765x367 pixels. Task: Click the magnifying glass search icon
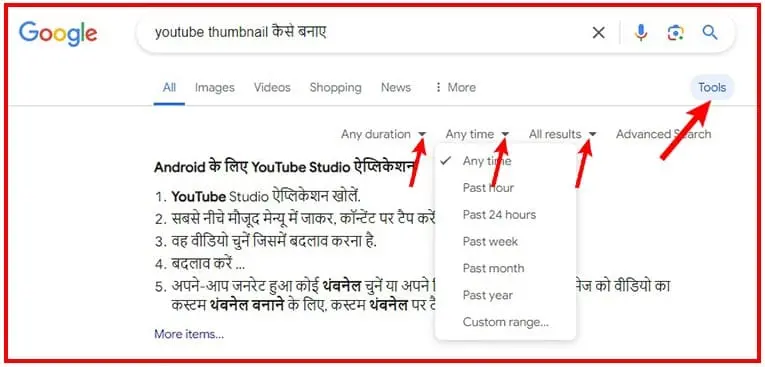tap(710, 33)
